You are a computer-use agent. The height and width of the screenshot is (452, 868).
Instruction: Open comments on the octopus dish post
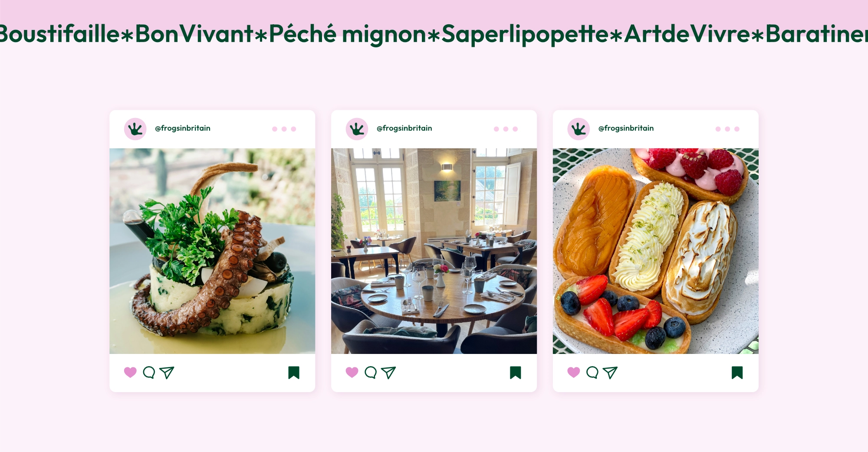149,373
